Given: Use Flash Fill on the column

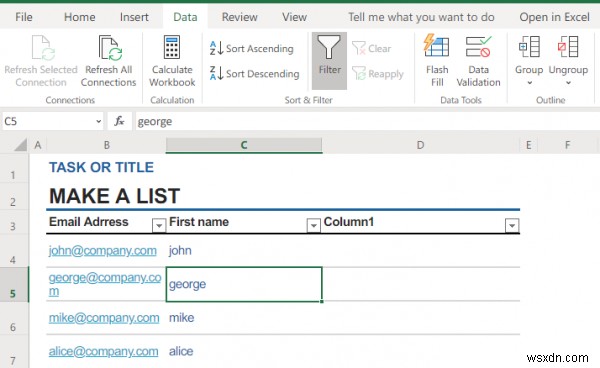Looking at the screenshot, I should [437, 61].
